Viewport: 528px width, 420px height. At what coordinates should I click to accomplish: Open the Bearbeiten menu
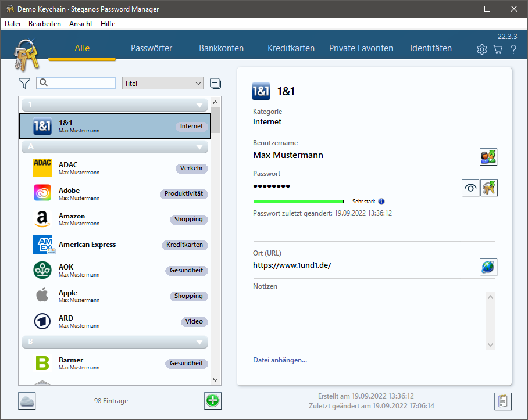45,24
